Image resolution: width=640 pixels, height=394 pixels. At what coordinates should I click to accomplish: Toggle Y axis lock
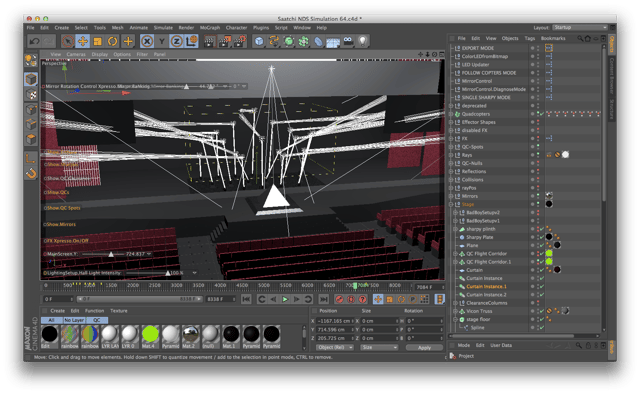click(162, 41)
